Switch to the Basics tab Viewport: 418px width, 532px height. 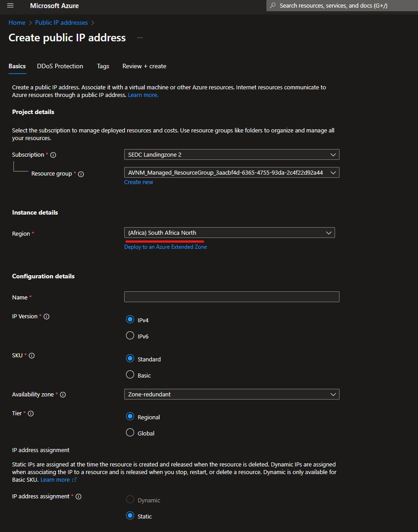pos(17,66)
